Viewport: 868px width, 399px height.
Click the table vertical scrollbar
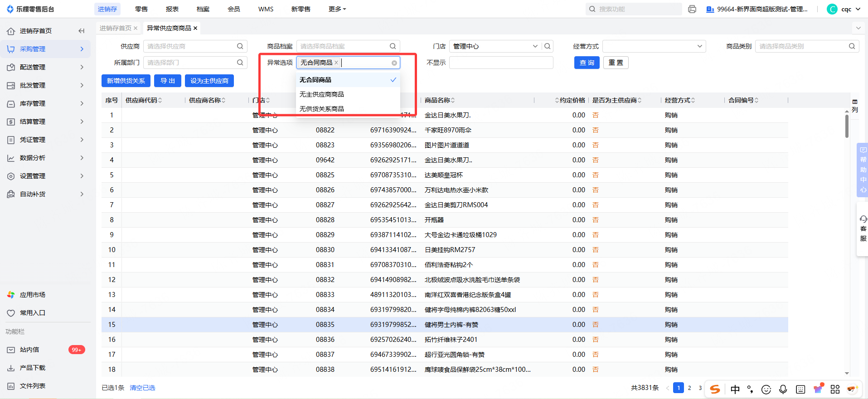point(847,126)
